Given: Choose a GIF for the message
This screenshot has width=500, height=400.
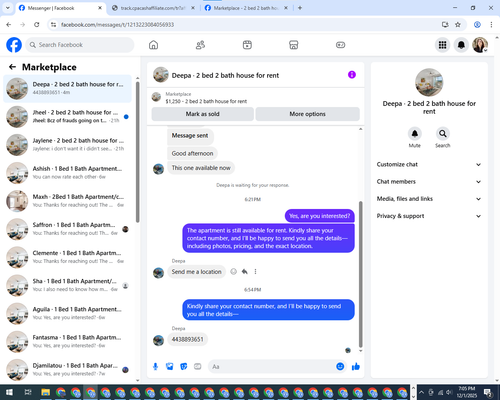Looking at the screenshot, I should pyautogui.click(x=198, y=367).
